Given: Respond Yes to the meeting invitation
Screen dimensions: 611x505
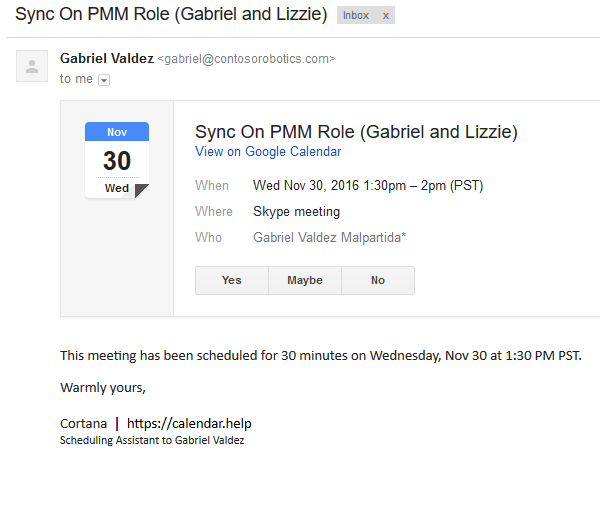Looking at the screenshot, I should pyautogui.click(x=232, y=280).
